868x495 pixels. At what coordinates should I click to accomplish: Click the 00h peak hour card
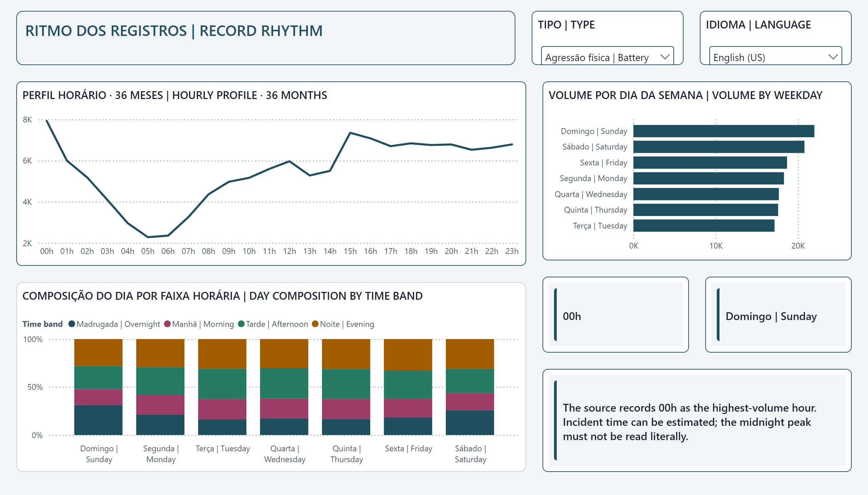615,315
